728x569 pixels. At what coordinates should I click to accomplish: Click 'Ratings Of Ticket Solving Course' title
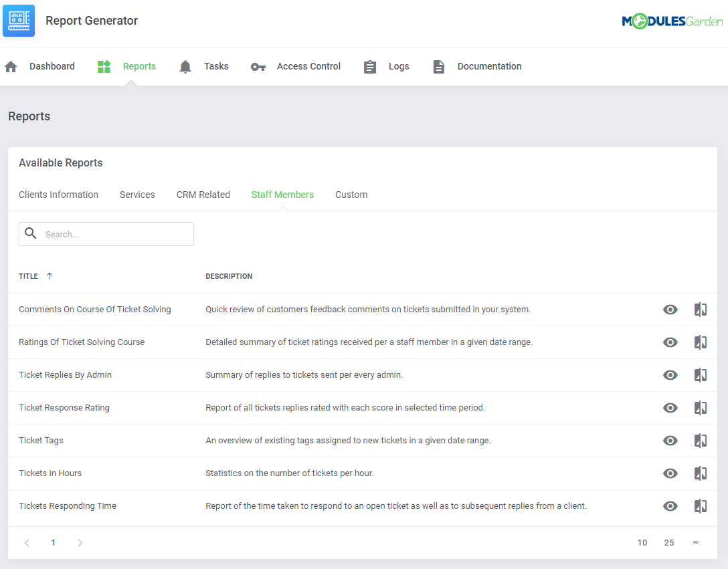click(82, 342)
